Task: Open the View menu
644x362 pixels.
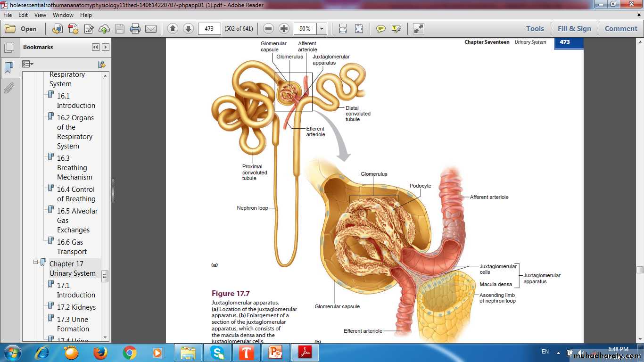Action: click(40, 15)
